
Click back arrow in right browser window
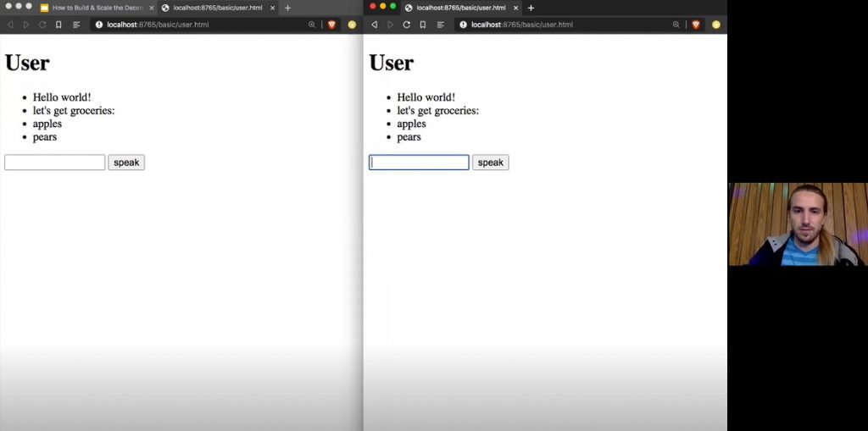[x=374, y=25]
